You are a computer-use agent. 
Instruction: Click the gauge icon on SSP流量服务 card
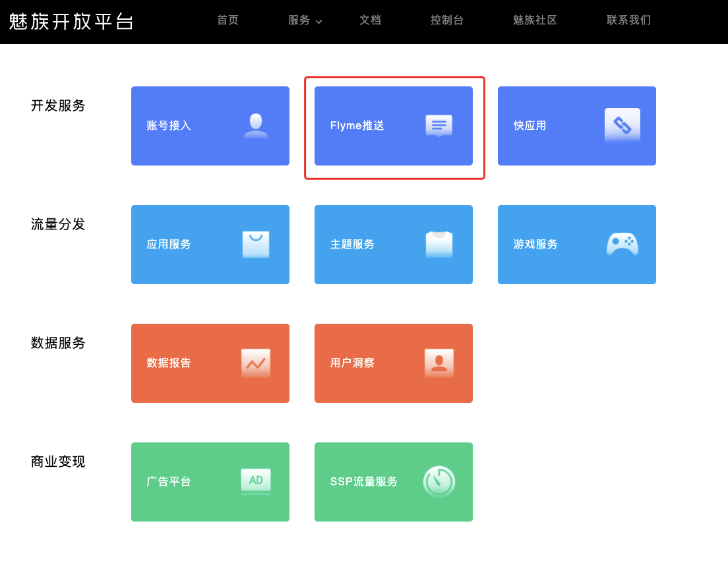click(439, 482)
